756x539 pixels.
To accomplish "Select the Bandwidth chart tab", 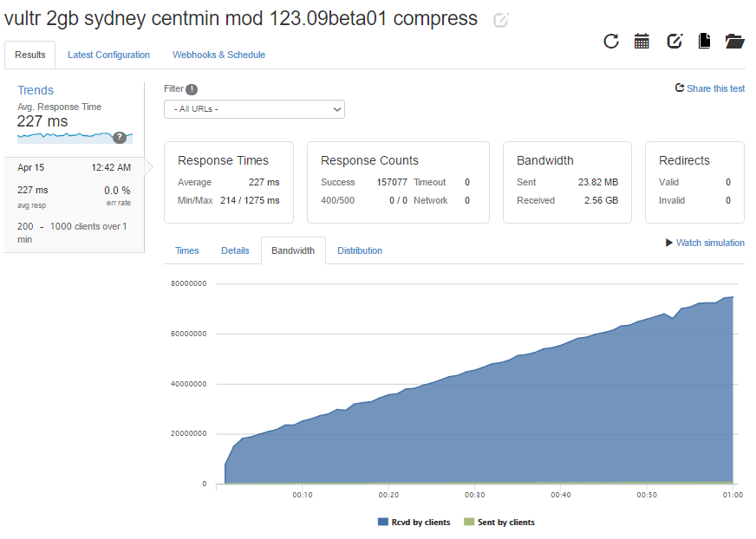I will point(293,250).
